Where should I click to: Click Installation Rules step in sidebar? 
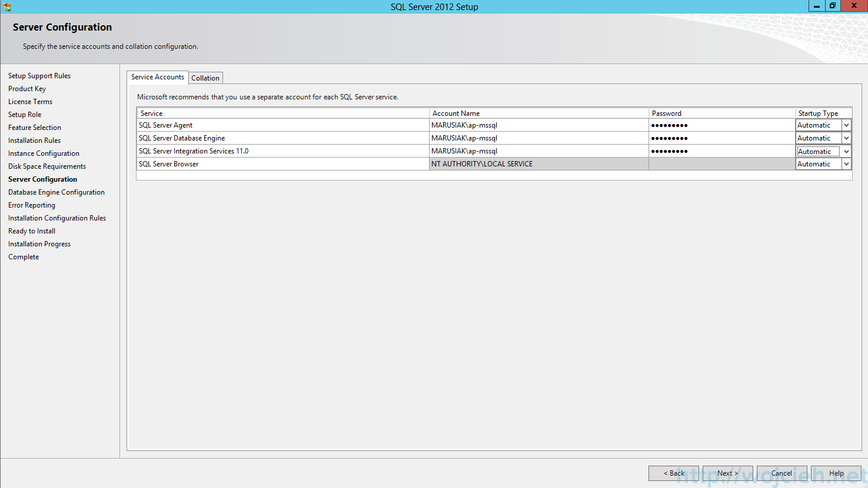(x=34, y=141)
